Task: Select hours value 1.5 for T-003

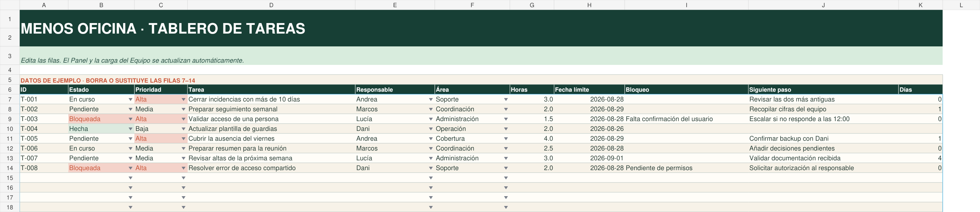Action: point(532,119)
